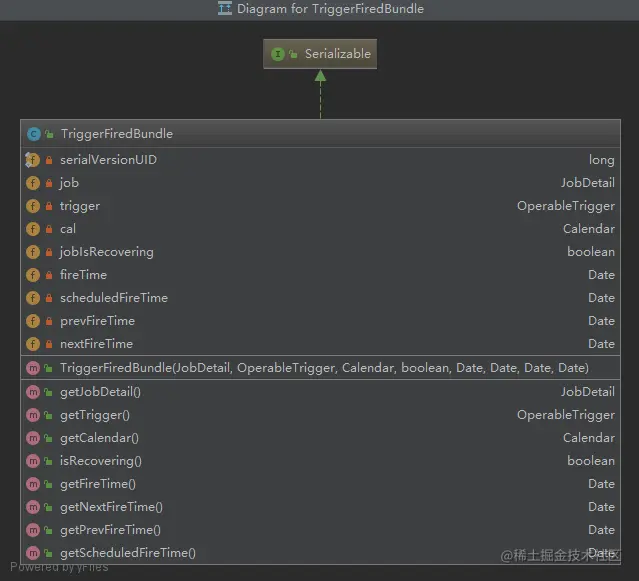Click the method icon for getFireTime()
The image size is (639, 581).
pos(33,484)
